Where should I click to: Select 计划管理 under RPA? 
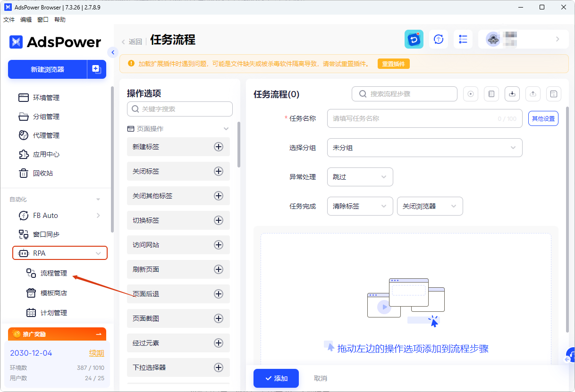pos(54,313)
